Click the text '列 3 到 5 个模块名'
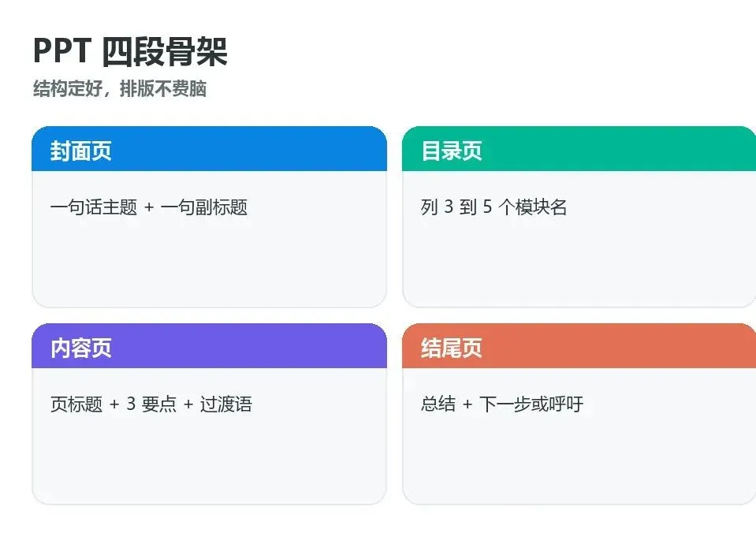This screenshot has height=544, width=756. 493,207
